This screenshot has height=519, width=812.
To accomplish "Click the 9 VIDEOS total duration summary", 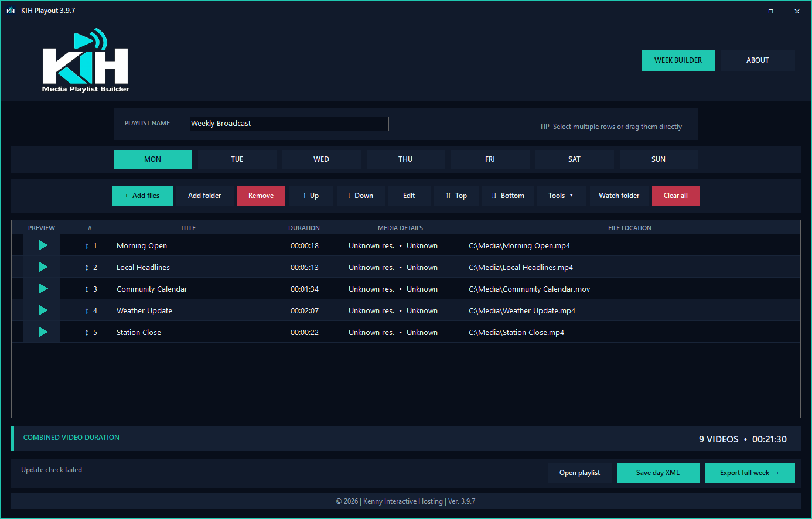I will pyautogui.click(x=743, y=439).
